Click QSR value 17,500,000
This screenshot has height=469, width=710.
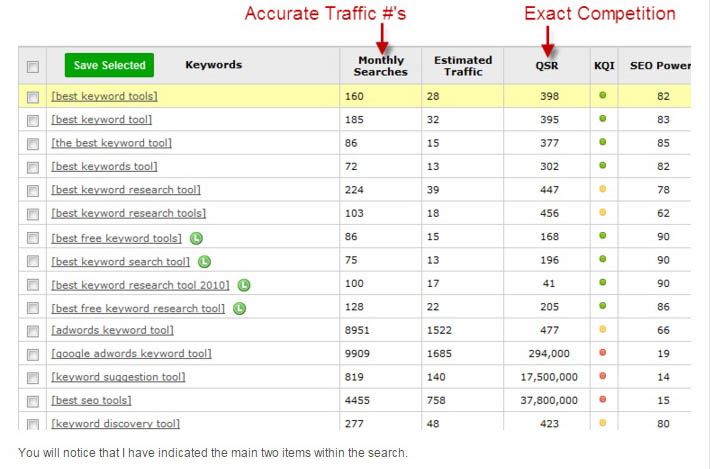549,377
